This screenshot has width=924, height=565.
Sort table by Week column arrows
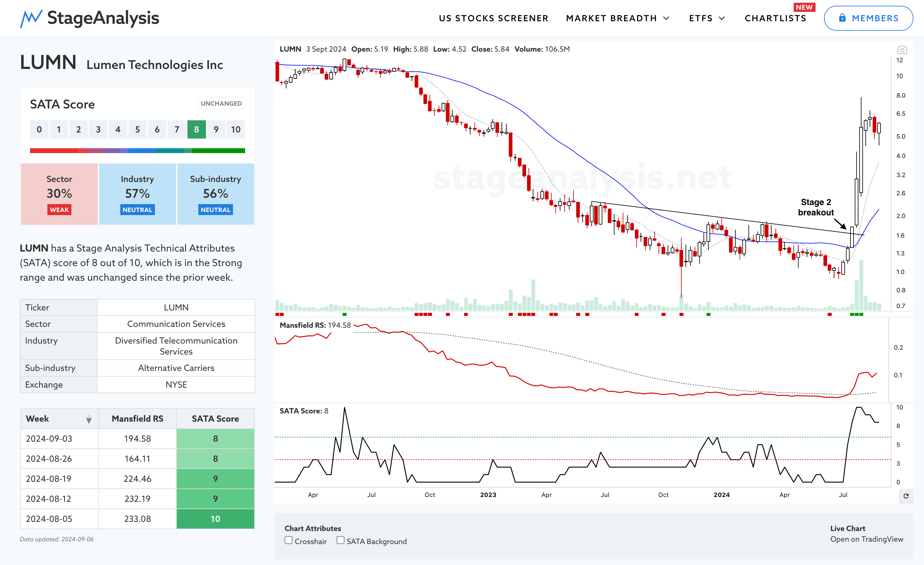[x=89, y=419]
